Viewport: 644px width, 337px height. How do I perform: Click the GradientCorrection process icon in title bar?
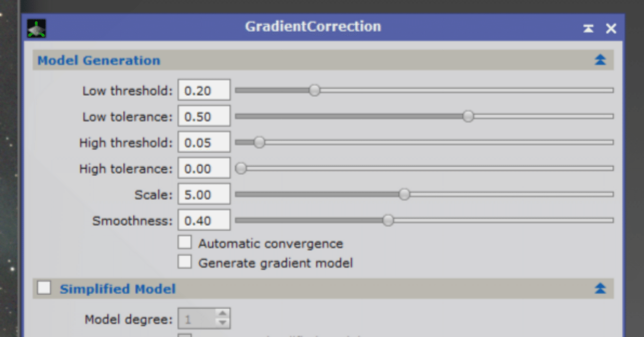36,28
